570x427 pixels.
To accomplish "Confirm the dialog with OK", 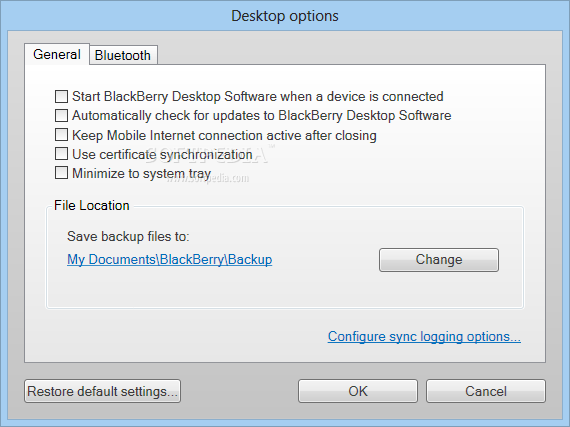I will point(358,391).
